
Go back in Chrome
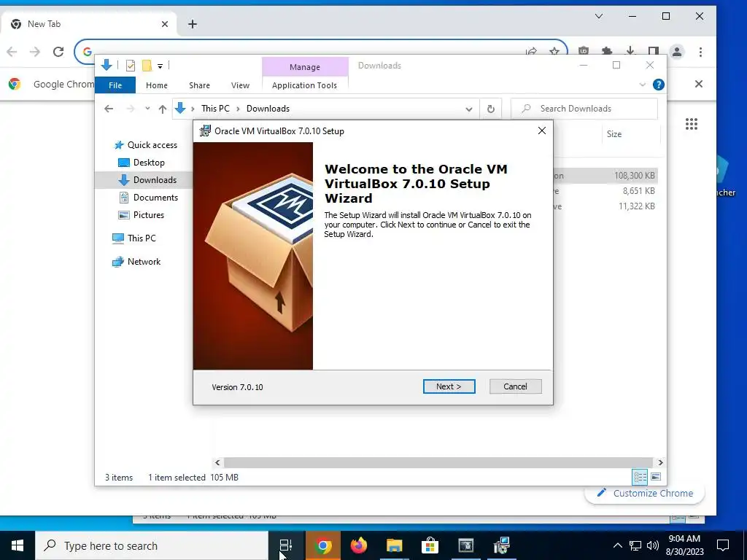(12, 52)
